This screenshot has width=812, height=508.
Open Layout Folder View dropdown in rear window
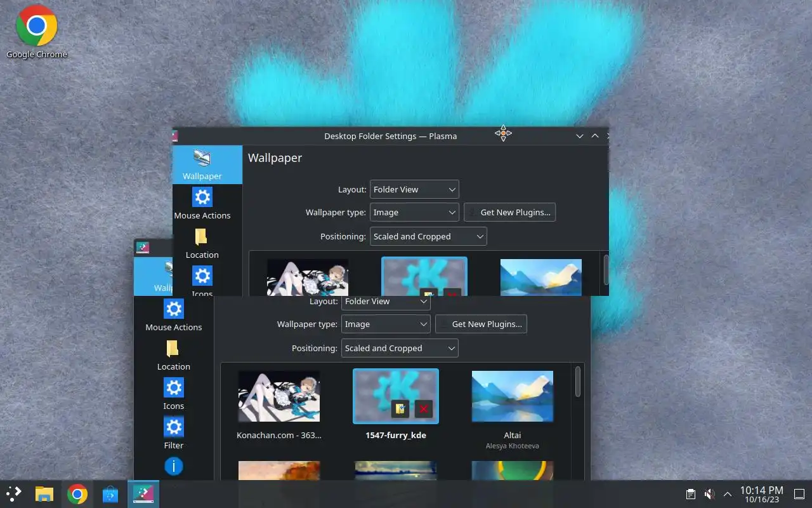tap(386, 302)
